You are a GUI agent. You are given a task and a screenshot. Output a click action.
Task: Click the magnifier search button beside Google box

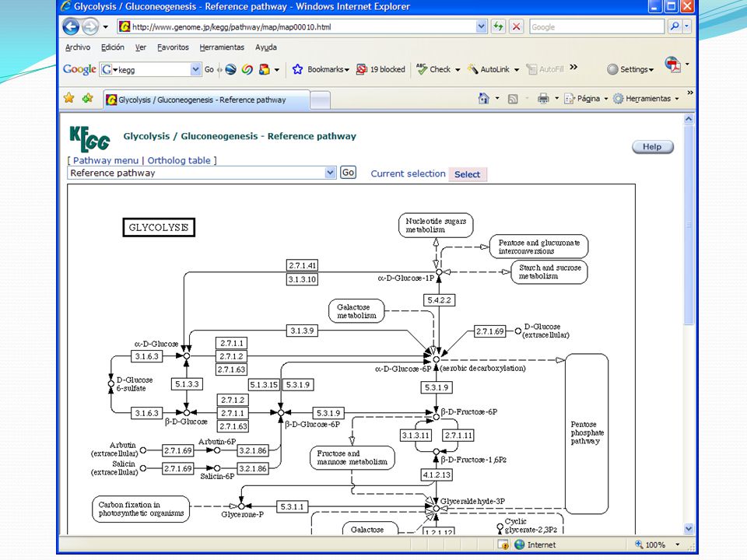pyautogui.click(x=674, y=26)
